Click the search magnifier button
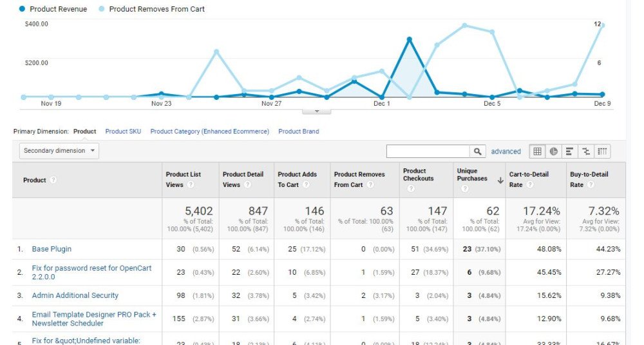Viewport: 644px width, 345px height. (x=478, y=152)
